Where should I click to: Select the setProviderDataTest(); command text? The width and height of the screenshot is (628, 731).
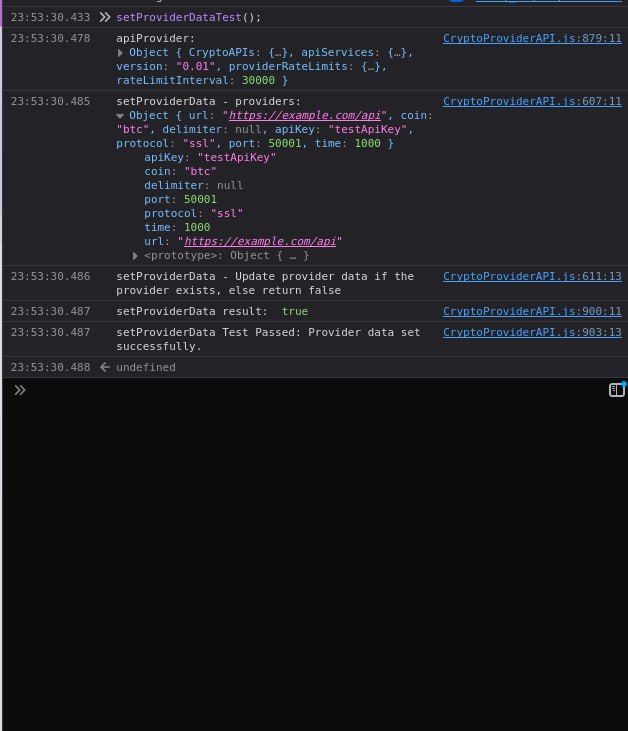(x=188, y=17)
